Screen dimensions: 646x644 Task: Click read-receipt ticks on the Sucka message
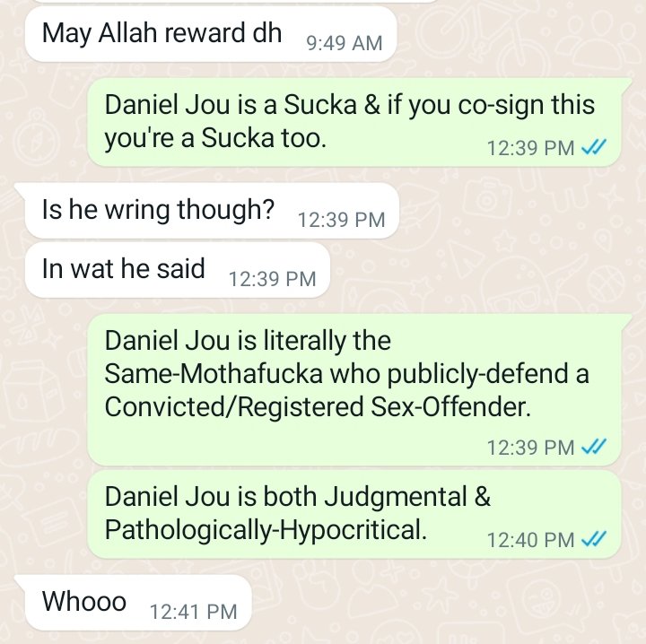click(594, 147)
